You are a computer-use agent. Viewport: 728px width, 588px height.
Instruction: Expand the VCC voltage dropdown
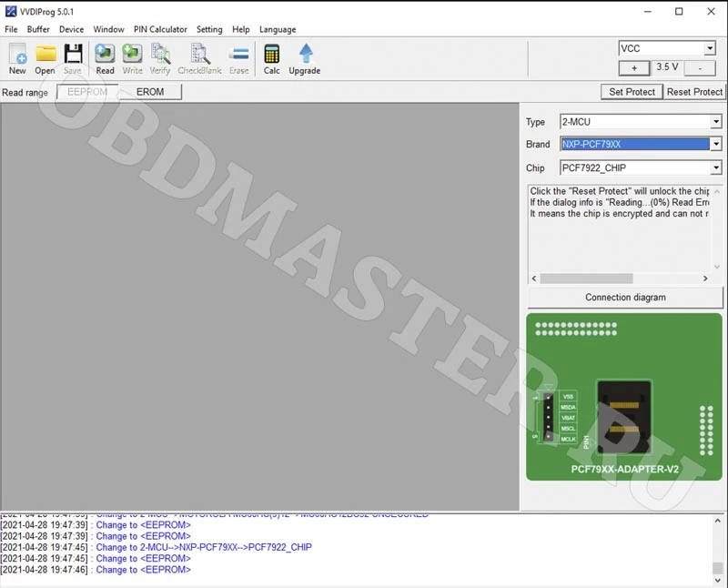tap(710, 48)
